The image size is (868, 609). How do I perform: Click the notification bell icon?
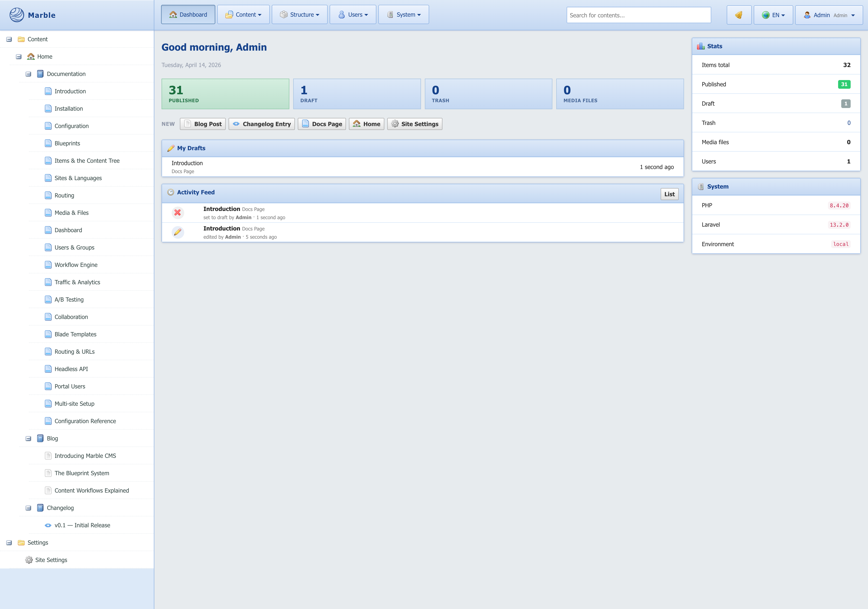coord(738,15)
